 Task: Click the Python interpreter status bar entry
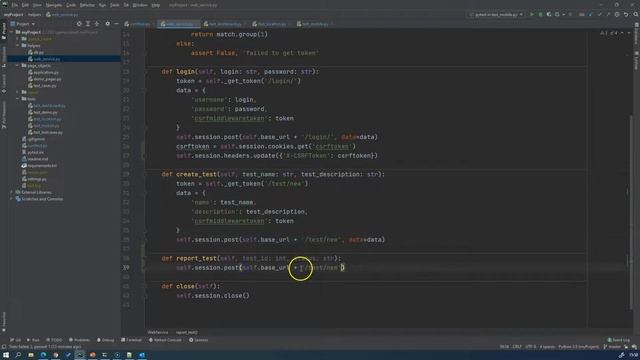tap(578, 347)
